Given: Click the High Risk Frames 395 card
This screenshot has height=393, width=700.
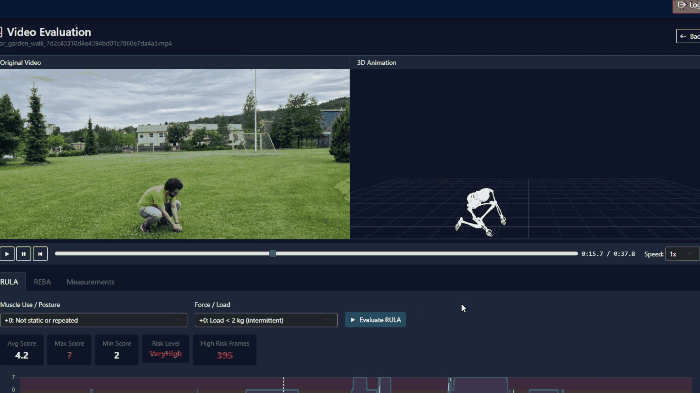Looking at the screenshot, I should pos(225,350).
